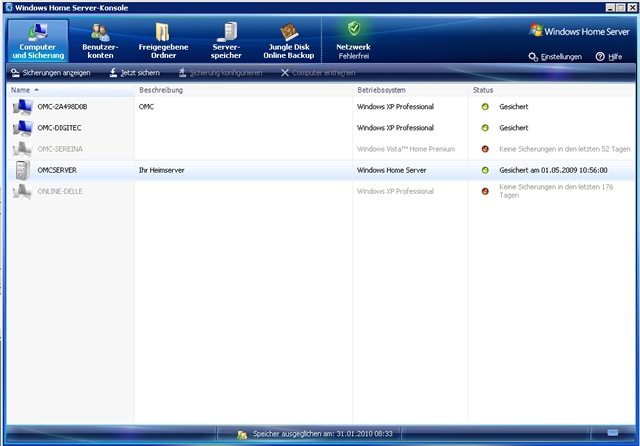640x446 pixels.
Task: Sort by Status column header
Action: (552, 90)
